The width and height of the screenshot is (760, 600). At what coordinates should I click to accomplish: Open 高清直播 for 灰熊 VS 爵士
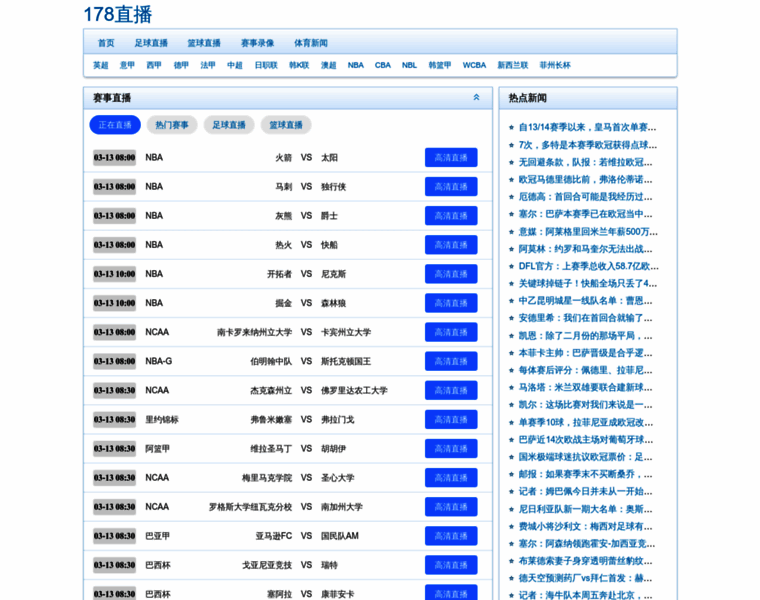451,216
